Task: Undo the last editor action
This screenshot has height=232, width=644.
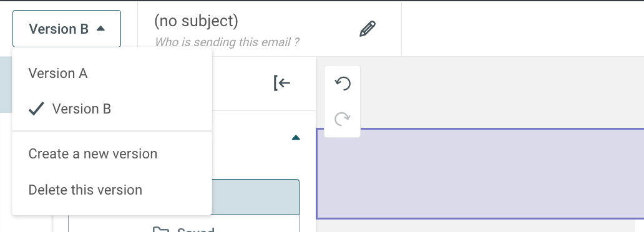Action: 343,84
